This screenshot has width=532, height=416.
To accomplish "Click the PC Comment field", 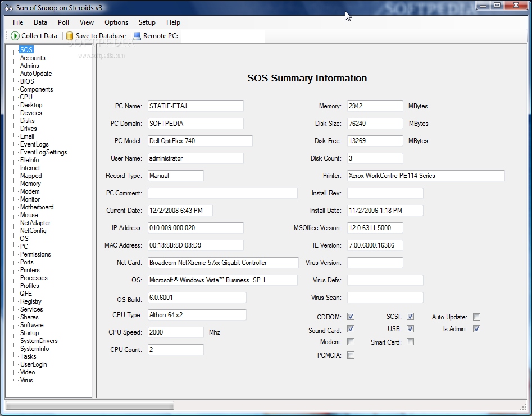I will click(222, 193).
